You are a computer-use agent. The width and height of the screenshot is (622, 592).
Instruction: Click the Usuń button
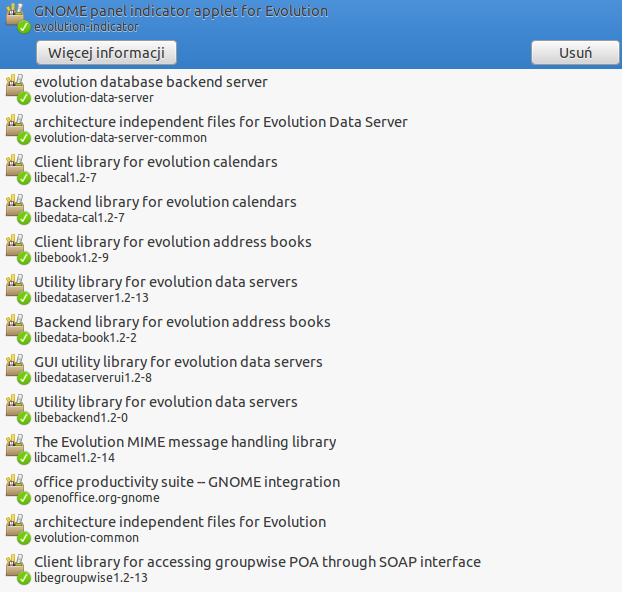tap(575, 53)
